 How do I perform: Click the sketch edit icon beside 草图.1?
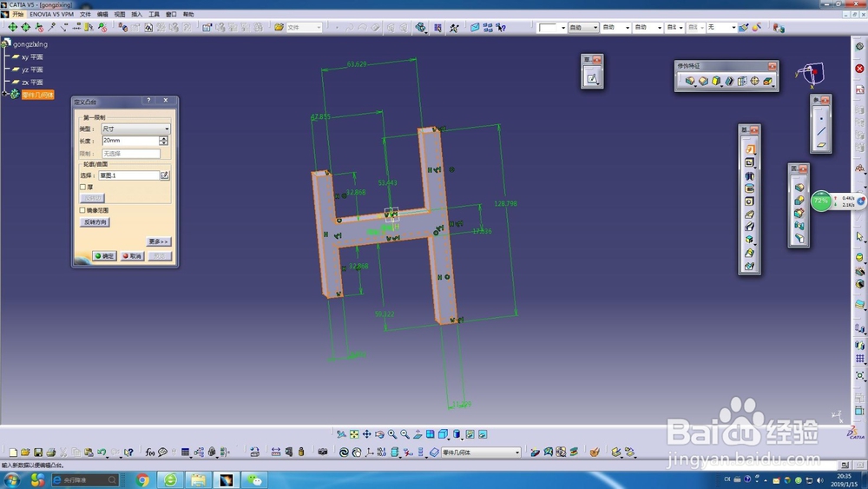tap(164, 175)
